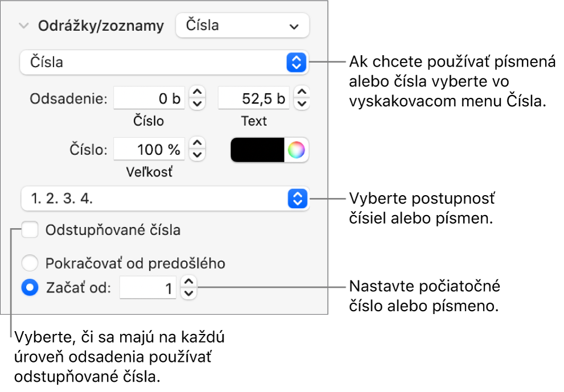This screenshot has height=392, width=564.
Task: Enable the Odstupňované čísla checkbox
Action: coord(30,230)
